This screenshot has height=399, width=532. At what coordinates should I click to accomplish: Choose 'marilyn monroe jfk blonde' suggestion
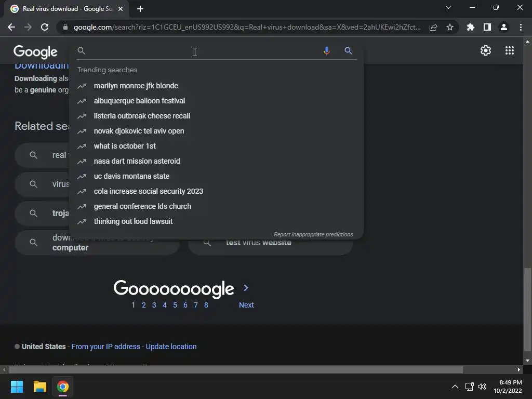click(136, 86)
